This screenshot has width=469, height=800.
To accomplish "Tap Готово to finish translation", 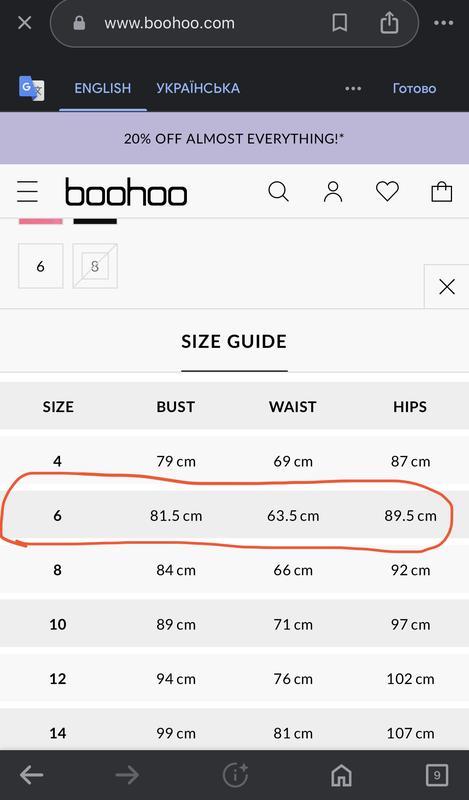I will [414, 89].
